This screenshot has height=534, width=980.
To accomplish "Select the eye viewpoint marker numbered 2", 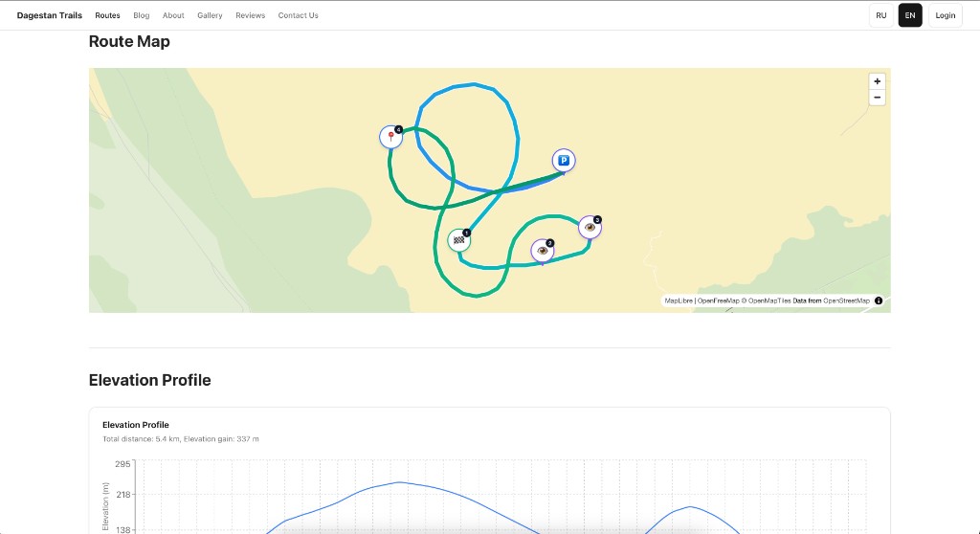I will click(x=543, y=251).
